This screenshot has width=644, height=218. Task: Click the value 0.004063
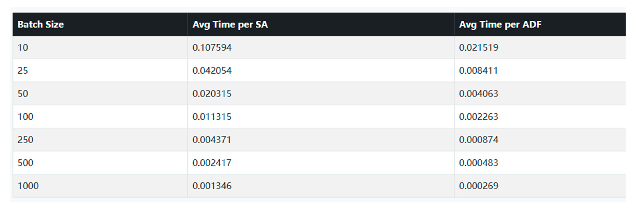point(479,94)
